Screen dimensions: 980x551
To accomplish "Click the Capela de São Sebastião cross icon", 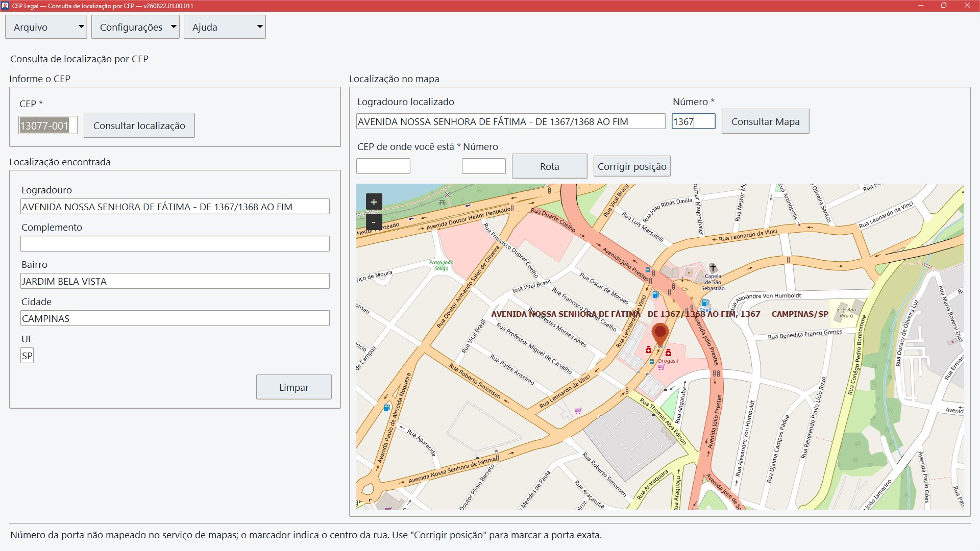I will point(713,268).
